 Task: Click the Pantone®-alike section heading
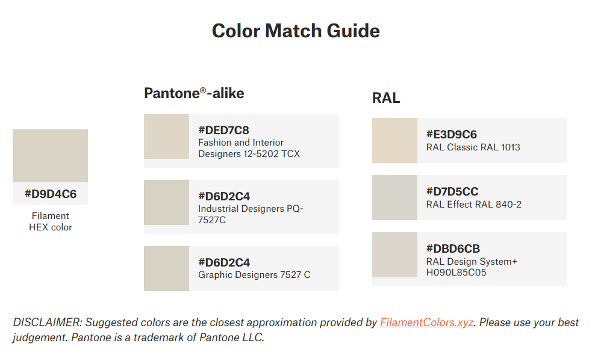tap(194, 93)
